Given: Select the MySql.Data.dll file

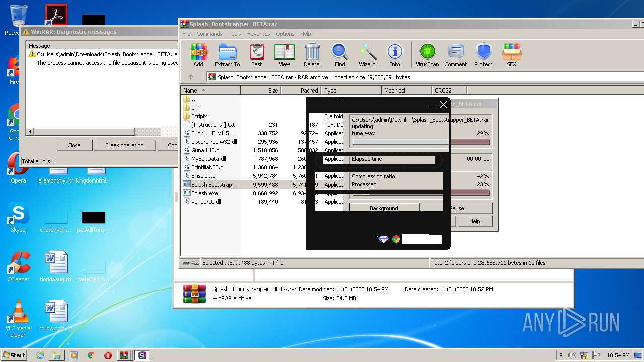Looking at the screenshot, I should [208, 159].
